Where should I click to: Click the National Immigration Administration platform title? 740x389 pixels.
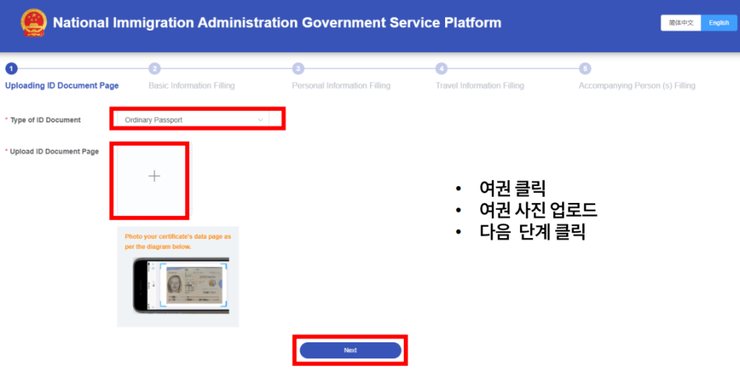coord(277,23)
